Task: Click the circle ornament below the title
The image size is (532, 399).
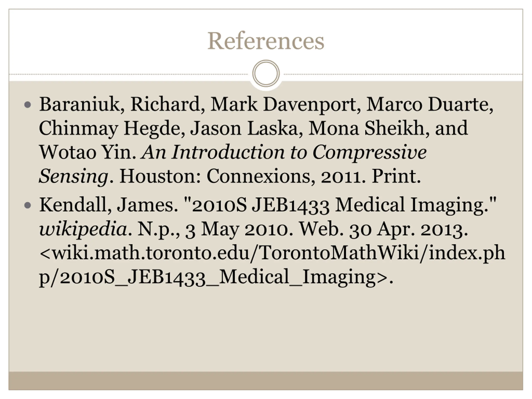Action: tap(266, 73)
